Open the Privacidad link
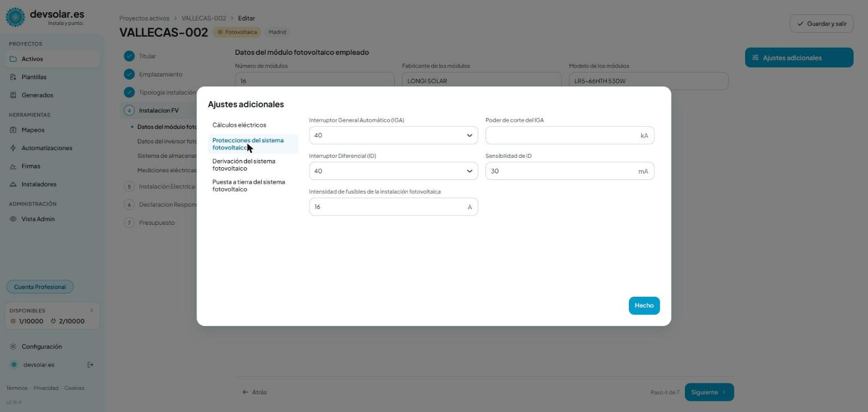 pyautogui.click(x=46, y=388)
